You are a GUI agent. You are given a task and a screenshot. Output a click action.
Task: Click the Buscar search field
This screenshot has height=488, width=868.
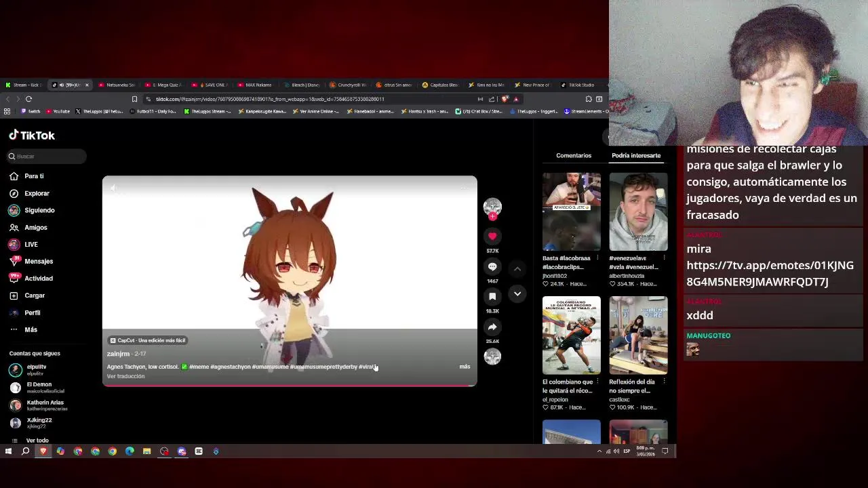47,157
